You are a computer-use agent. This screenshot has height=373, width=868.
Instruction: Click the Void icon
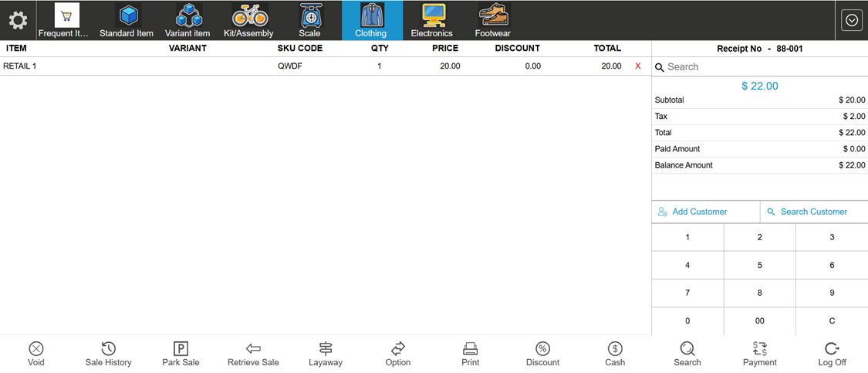point(36,349)
